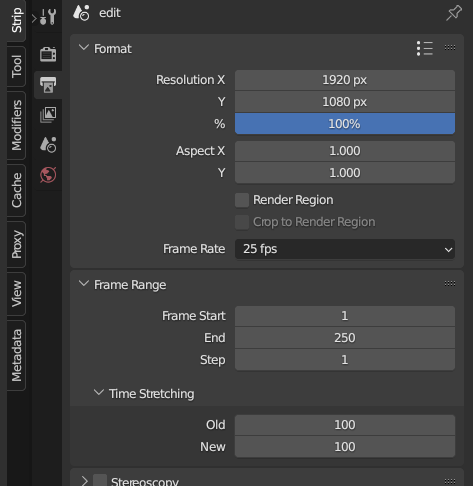Switch to the Modifiers tab
The width and height of the screenshot is (473, 486).
pos(16,126)
